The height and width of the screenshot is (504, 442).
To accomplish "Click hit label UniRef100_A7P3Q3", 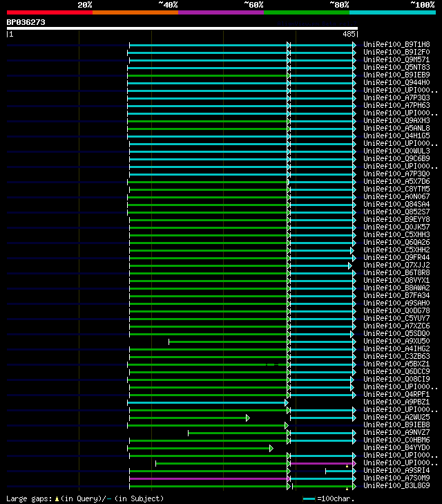I will (396, 97).
